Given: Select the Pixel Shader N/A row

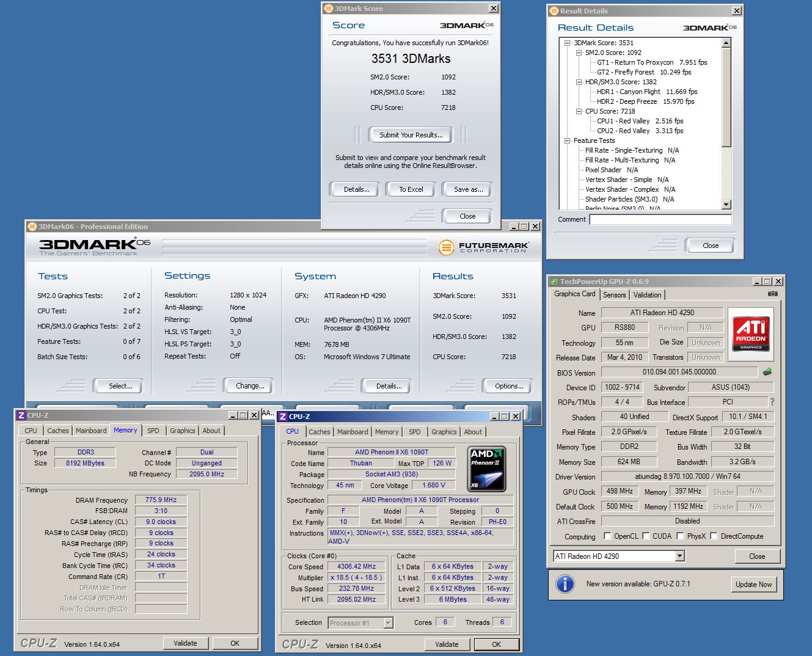Looking at the screenshot, I should click(612, 170).
